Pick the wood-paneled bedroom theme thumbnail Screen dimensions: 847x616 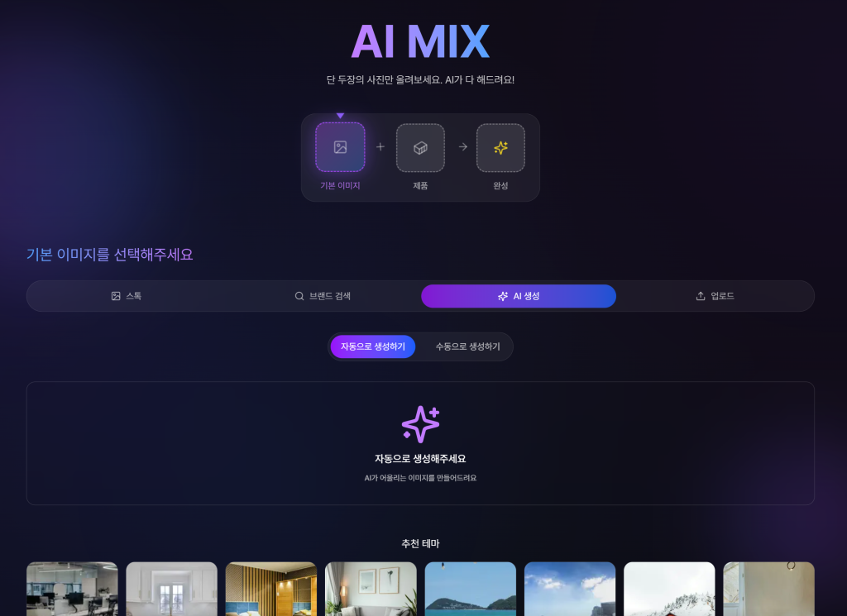270,589
